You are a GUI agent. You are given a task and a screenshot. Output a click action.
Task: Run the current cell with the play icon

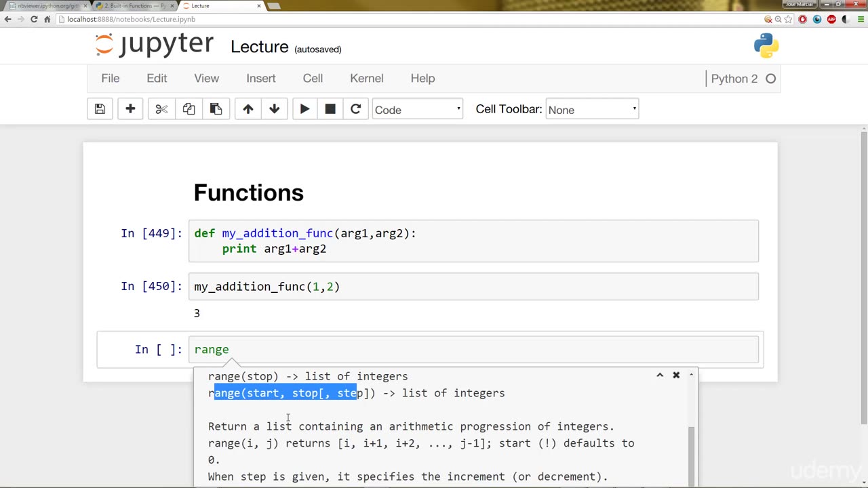(304, 109)
